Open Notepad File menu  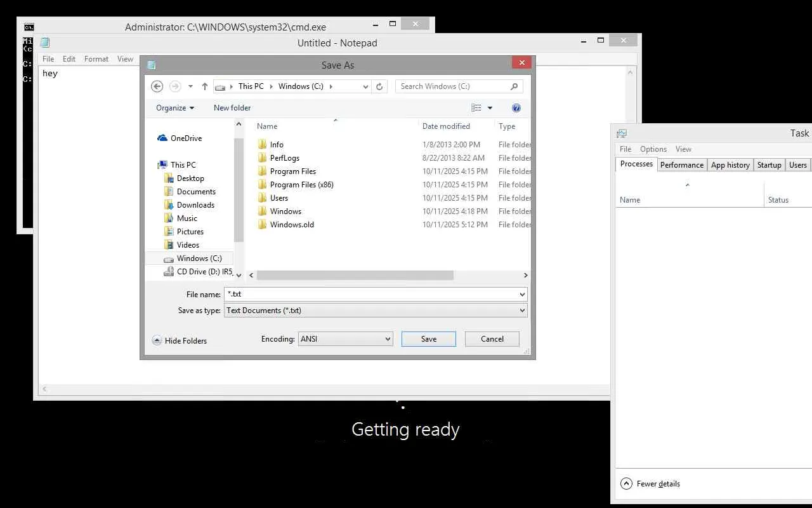click(48, 59)
